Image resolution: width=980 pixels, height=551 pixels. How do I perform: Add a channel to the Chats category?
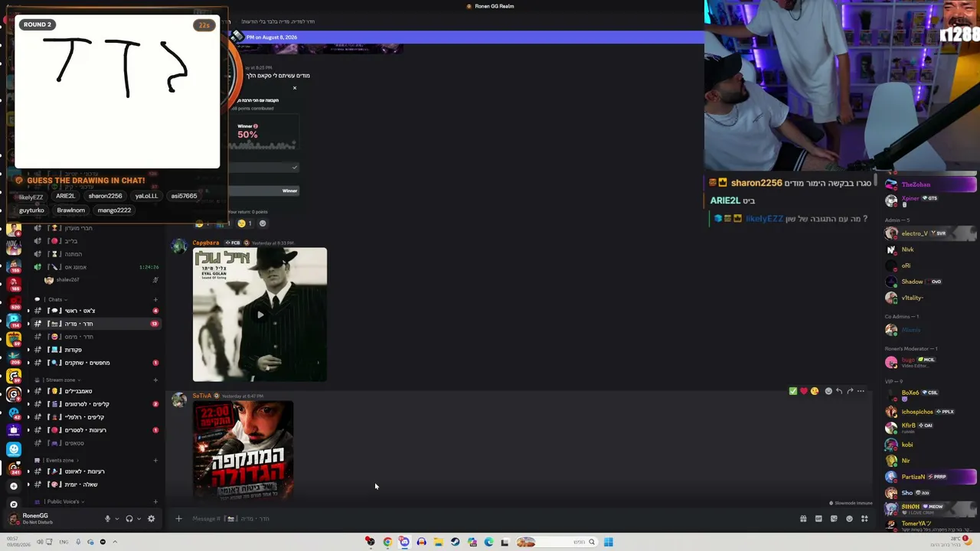155,299
